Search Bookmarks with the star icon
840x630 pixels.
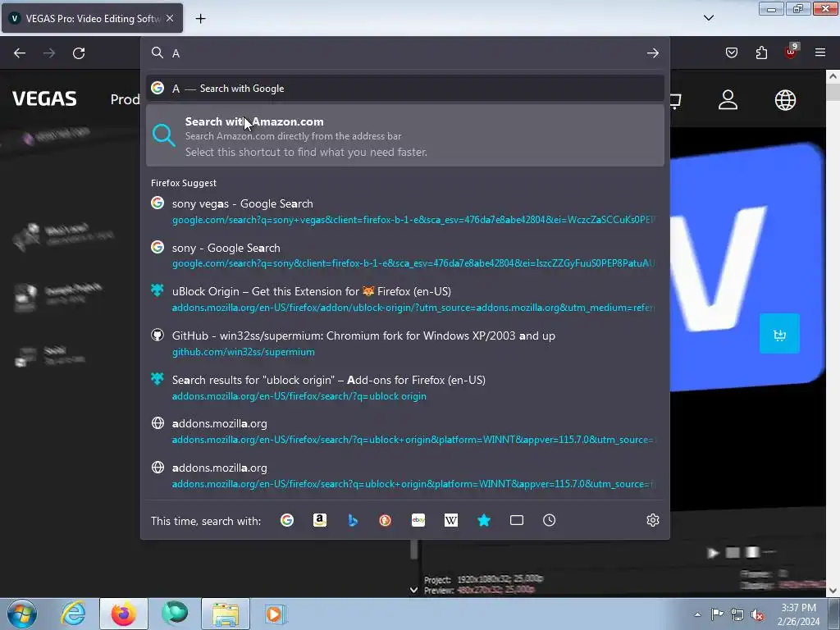(x=484, y=520)
